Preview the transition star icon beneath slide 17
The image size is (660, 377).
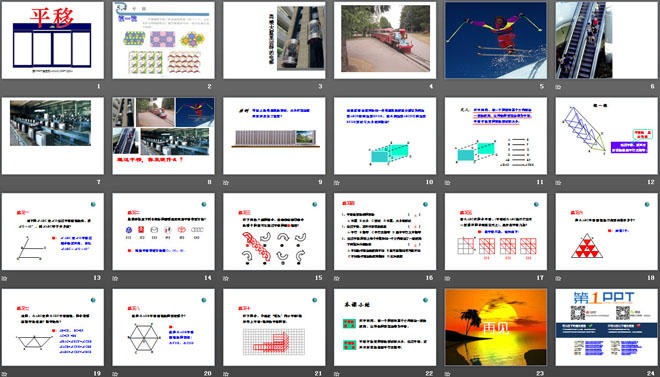pyautogui.click(x=448, y=278)
